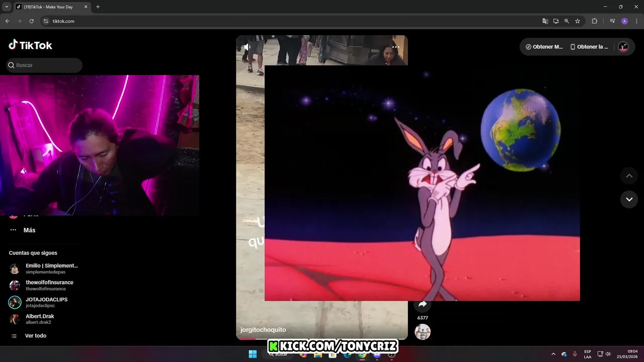
Task: Click the Obtener M... button
Action: (x=544, y=47)
